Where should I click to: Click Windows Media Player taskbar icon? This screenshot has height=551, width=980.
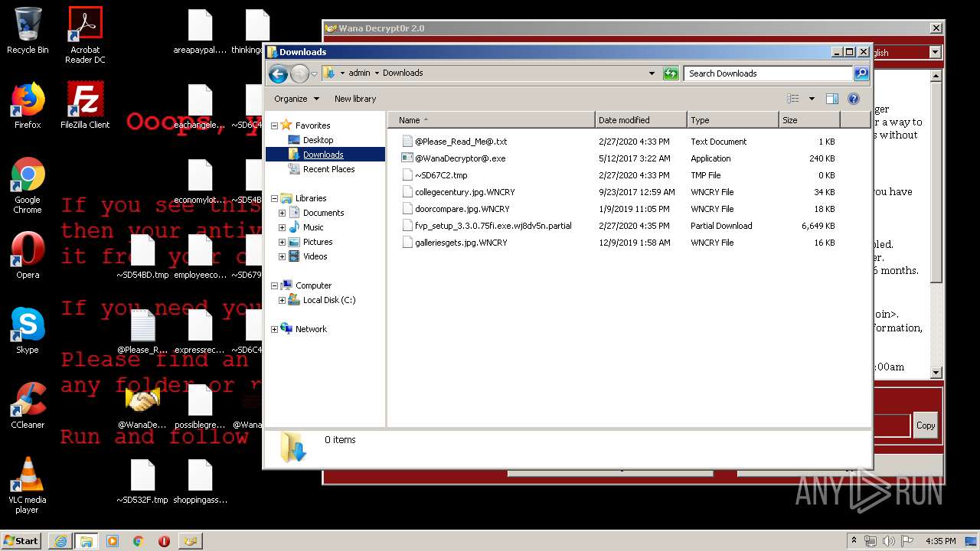click(113, 541)
